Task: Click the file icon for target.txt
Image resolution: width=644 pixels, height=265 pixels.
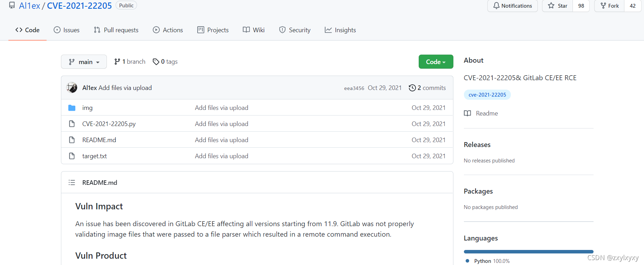Action: (x=72, y=156)
